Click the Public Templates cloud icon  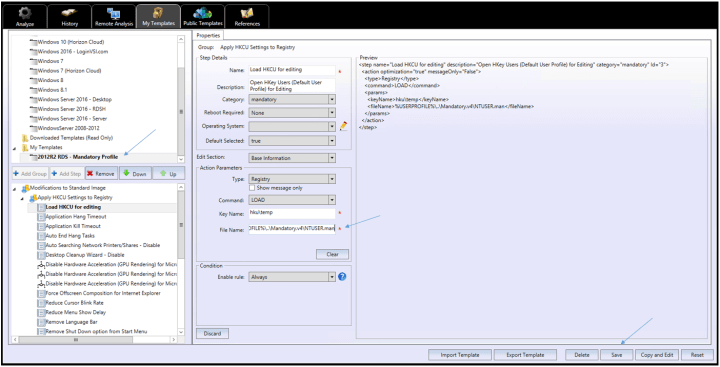[202, 13]
